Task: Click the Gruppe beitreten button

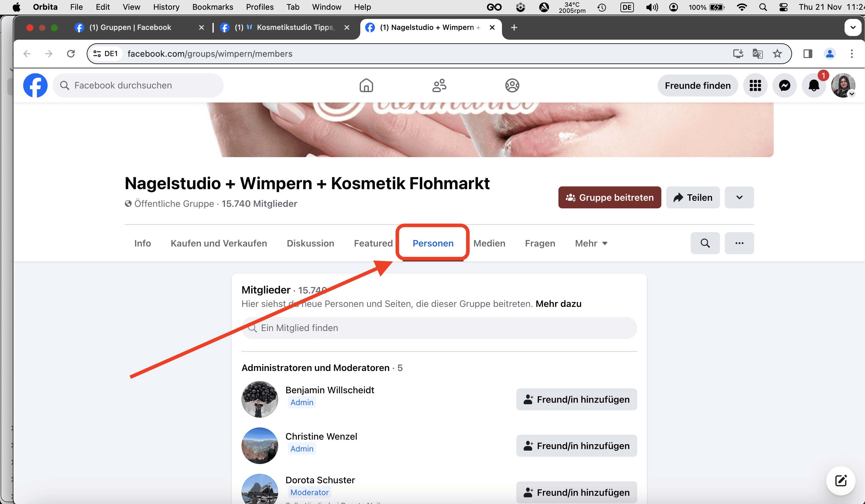Action: (x=610, y=197)
